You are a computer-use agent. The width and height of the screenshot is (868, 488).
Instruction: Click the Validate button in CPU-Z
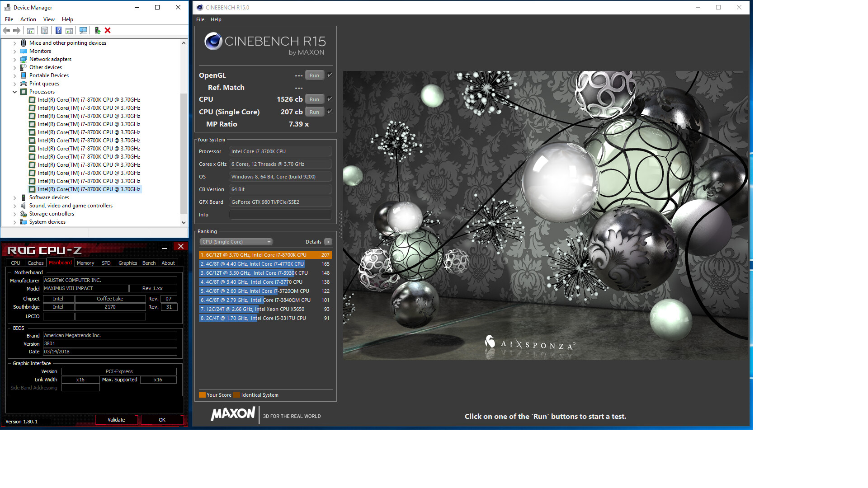116,420
